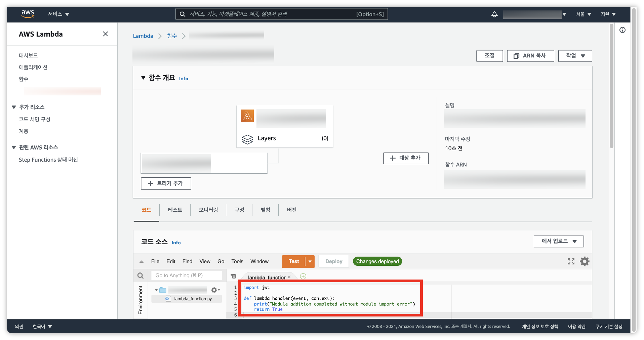
Task: Open the 한국어 language selector
Action: (42, 326)
